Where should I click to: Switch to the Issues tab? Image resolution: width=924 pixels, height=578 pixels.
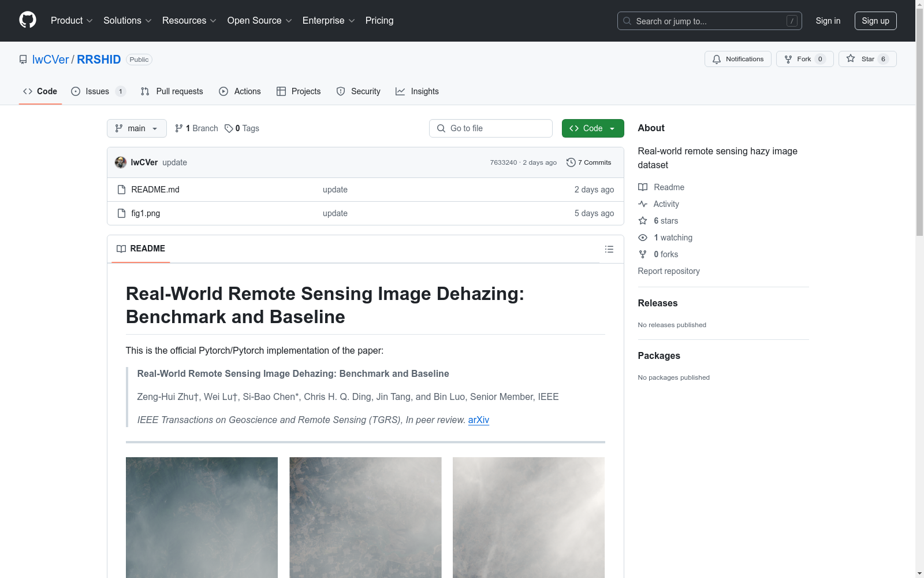click(96, 91)
